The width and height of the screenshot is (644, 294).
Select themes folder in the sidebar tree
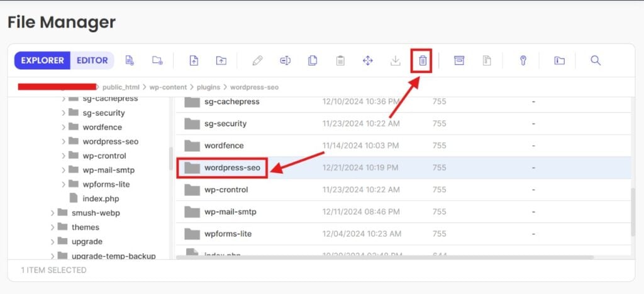[x=86, y=227]
